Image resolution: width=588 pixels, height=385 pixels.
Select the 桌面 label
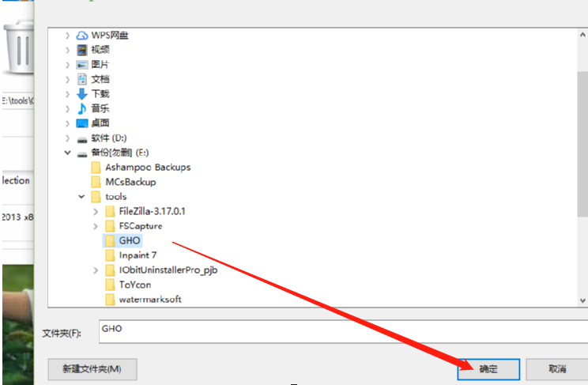pyautogui.click(x=100, y=123)
